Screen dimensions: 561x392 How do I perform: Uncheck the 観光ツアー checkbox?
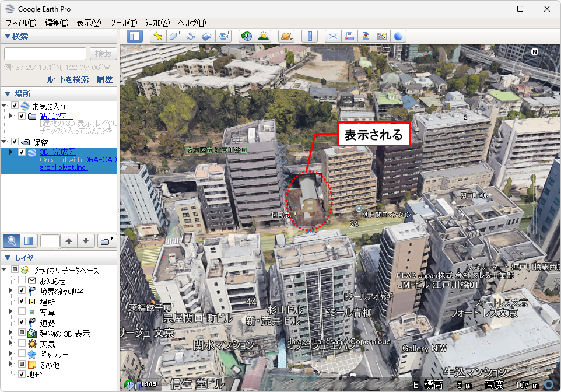(22, 116)
